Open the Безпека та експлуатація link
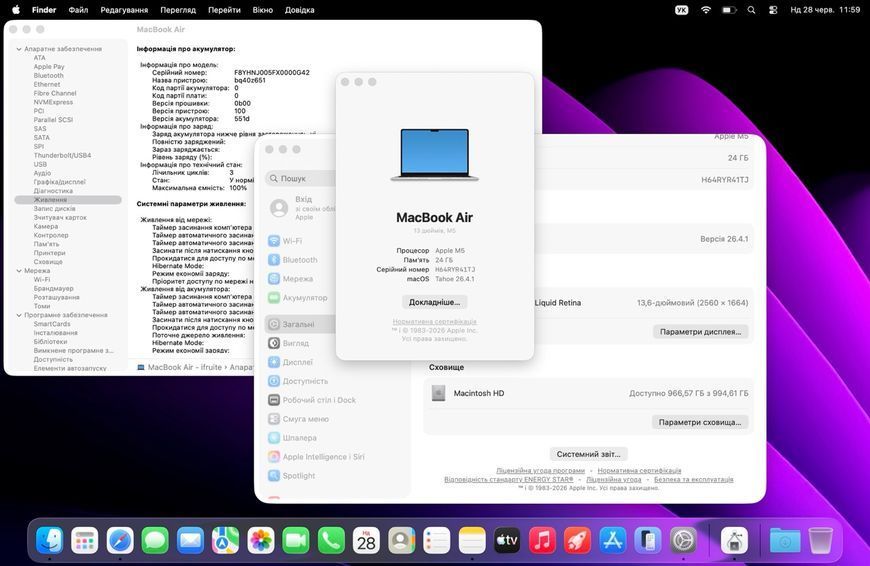 pos(694,479)
